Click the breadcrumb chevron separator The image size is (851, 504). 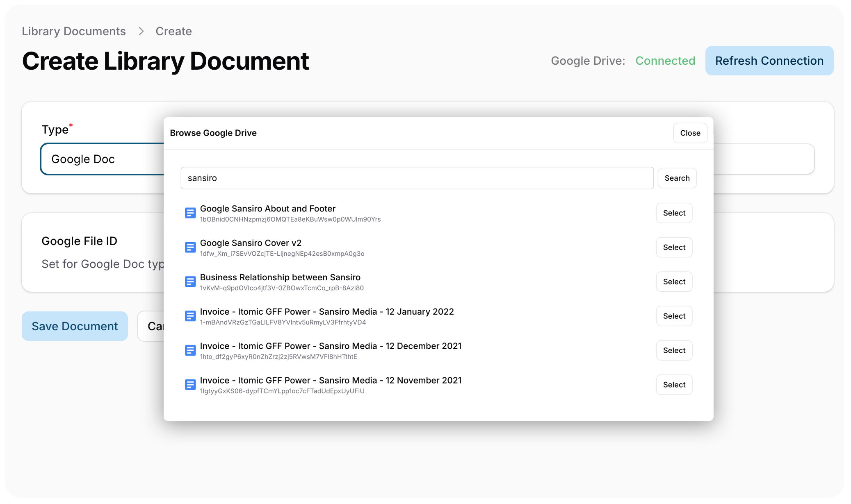click(x=141, y=31)
